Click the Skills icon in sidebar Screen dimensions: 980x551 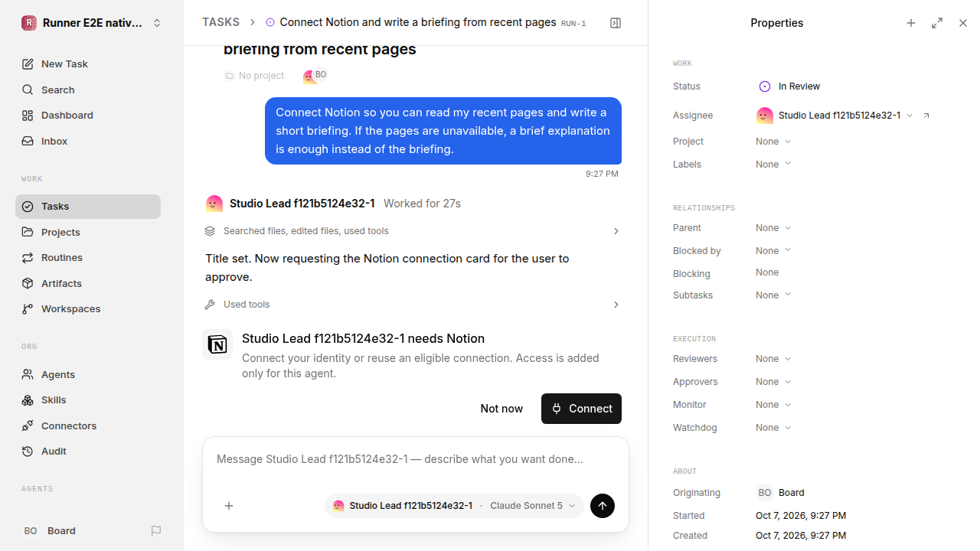28,400
